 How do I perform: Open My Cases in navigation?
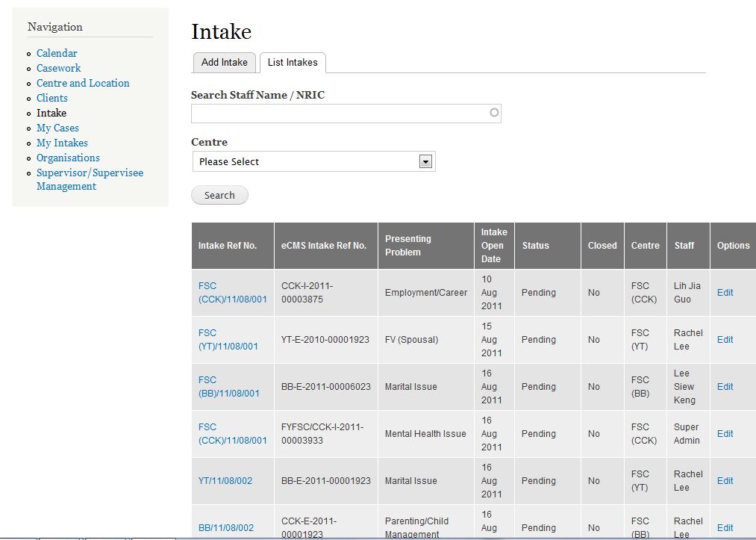pos(57,128)
